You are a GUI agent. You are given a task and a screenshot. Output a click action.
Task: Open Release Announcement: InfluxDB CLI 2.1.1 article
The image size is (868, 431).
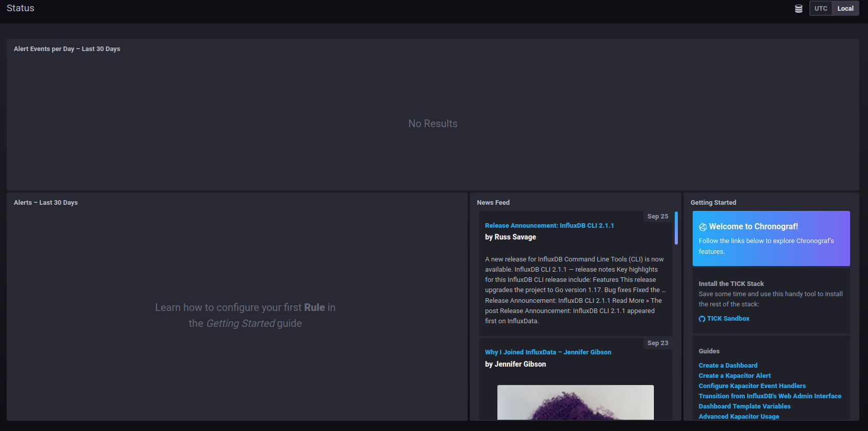pos(550,225)
